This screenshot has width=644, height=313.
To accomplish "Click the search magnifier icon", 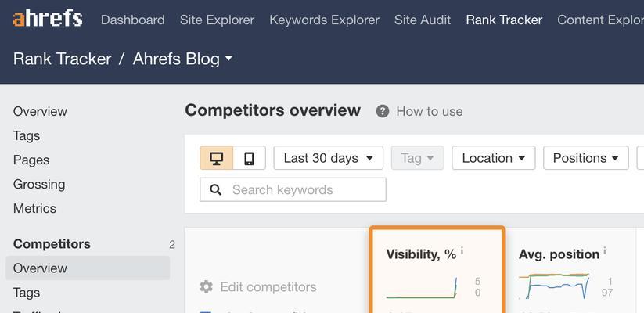I will tap(215, 190).
